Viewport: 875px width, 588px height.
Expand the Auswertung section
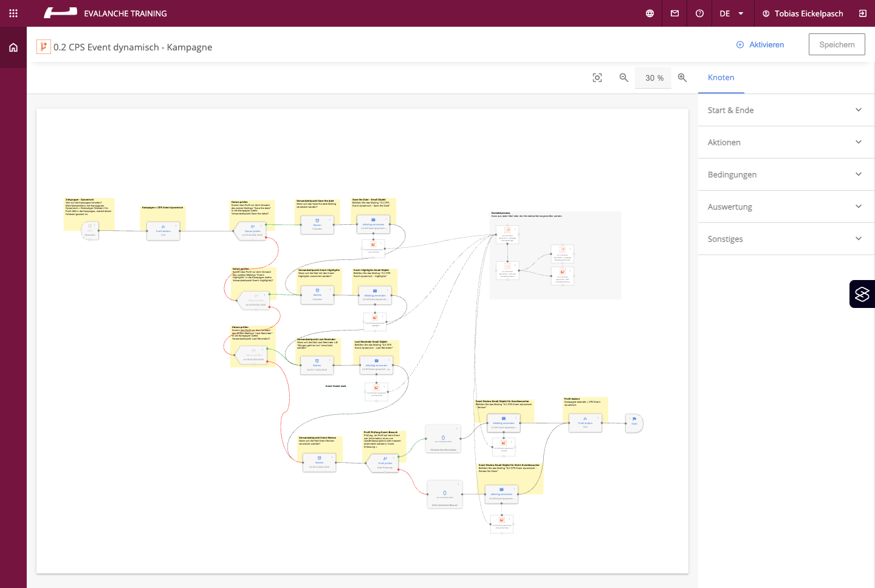tap(786, 207)
